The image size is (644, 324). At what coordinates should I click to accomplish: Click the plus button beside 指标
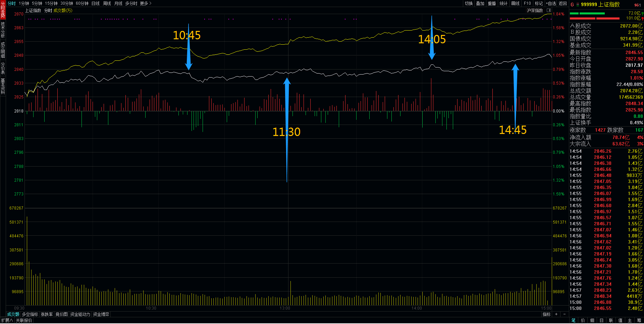point(556,314)
